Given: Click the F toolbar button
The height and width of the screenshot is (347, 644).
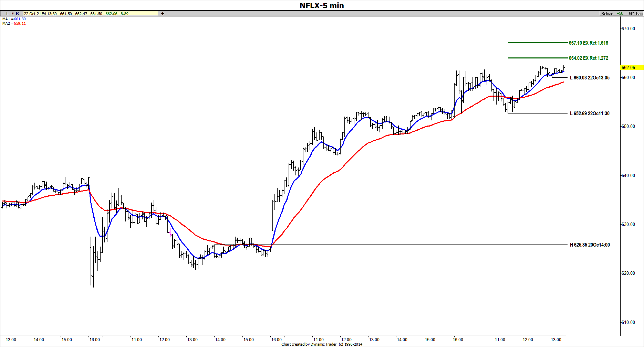Looking at the screenshot, I should click(12, 14).
